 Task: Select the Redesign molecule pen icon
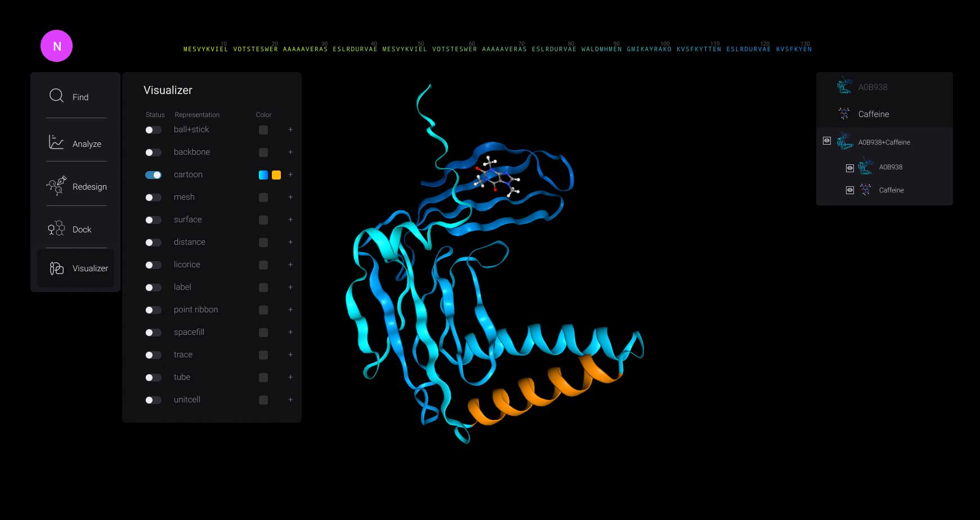coord(57,185)
